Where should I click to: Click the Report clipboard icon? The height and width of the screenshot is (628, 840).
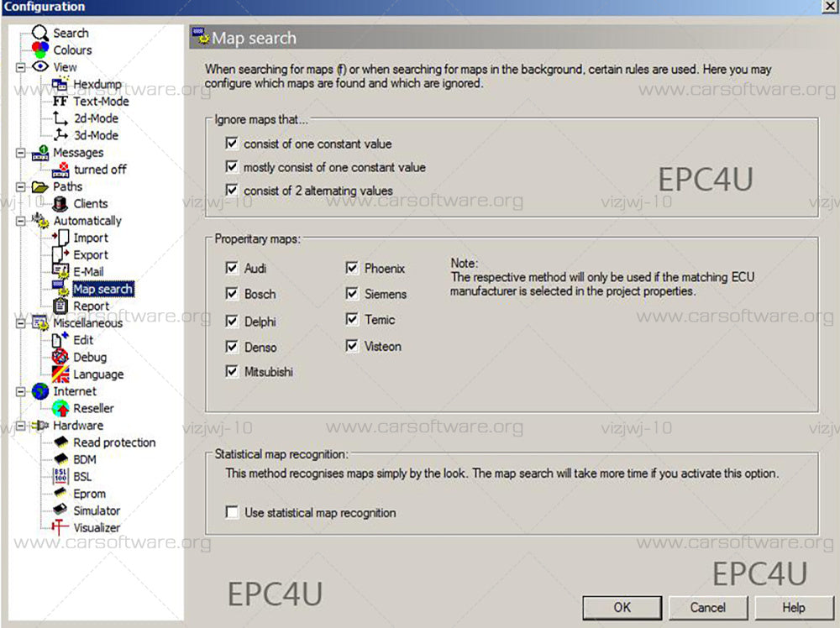tap(60, 306)
